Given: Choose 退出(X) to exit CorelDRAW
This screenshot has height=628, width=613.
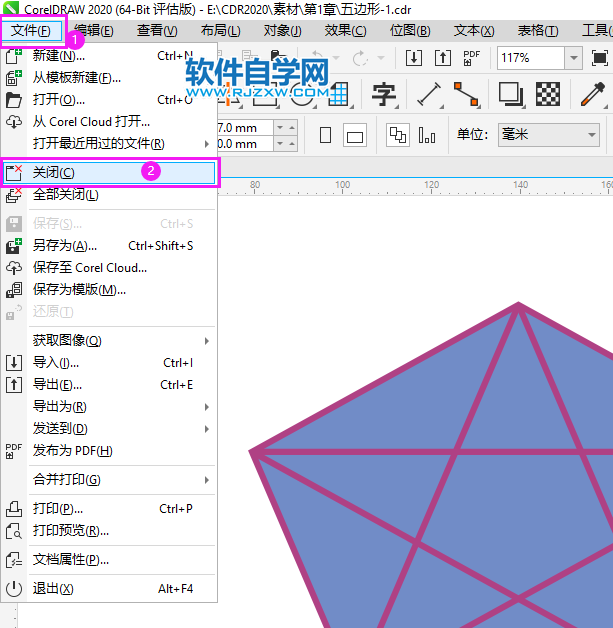Looking at the screenshot, I should pos(109,589).
